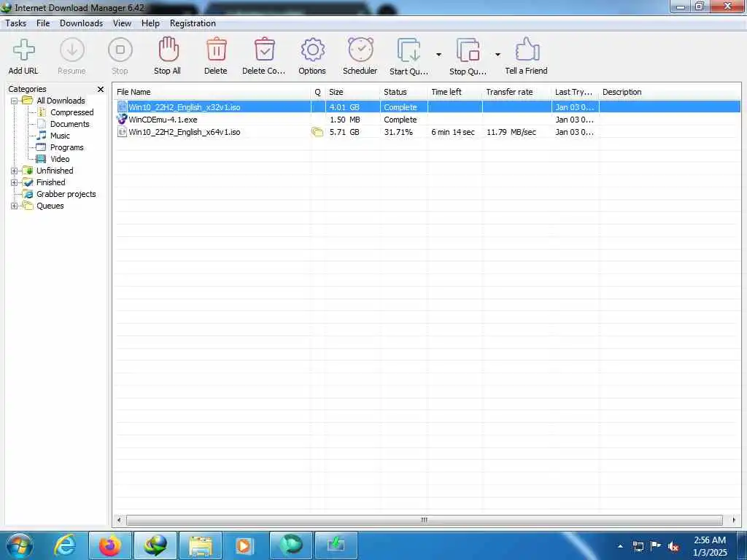Close the Categories panel

pos(101,89)
